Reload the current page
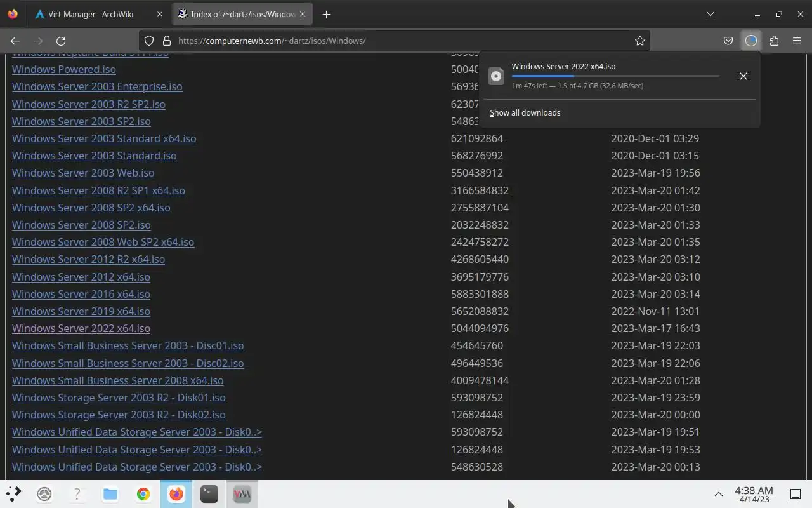 [x=61, y=41]
